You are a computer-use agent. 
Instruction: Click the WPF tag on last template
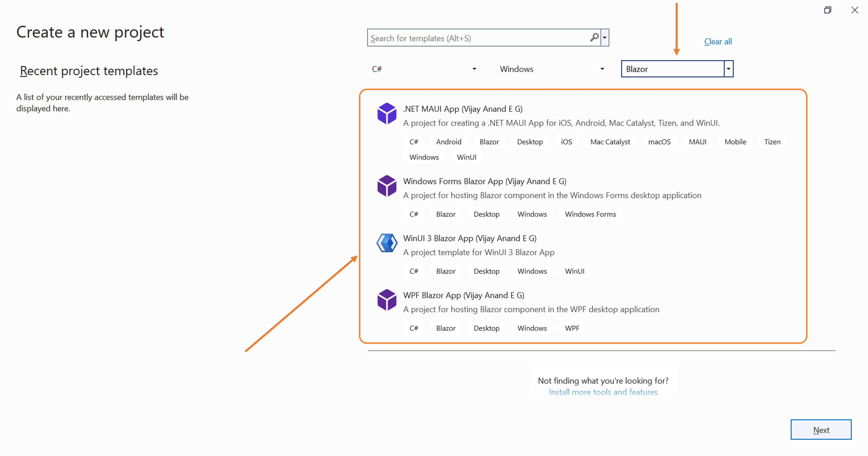(572, 328)
